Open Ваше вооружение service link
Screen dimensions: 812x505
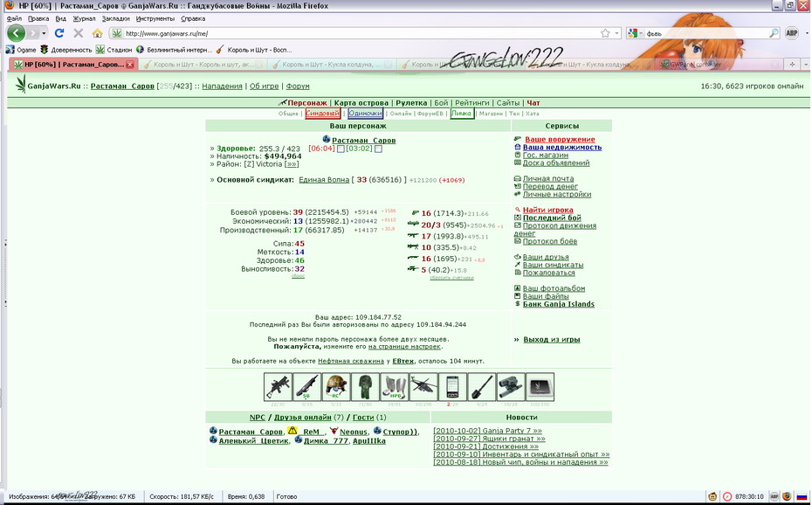pos(560,139)
